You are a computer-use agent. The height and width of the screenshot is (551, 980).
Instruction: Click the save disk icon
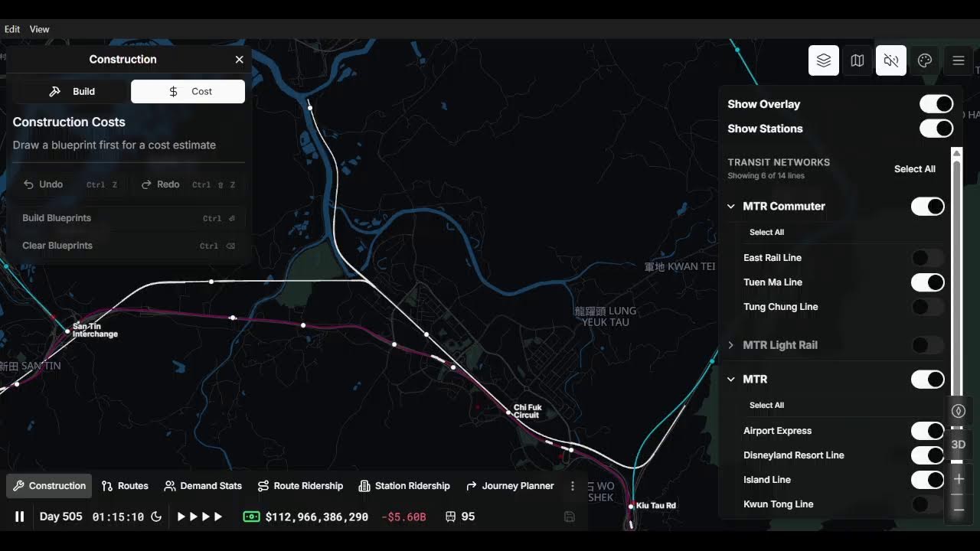click(570, 517)
